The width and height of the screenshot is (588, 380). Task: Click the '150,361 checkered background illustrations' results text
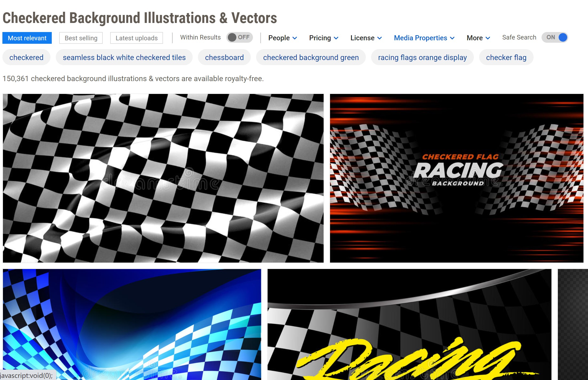133,79
